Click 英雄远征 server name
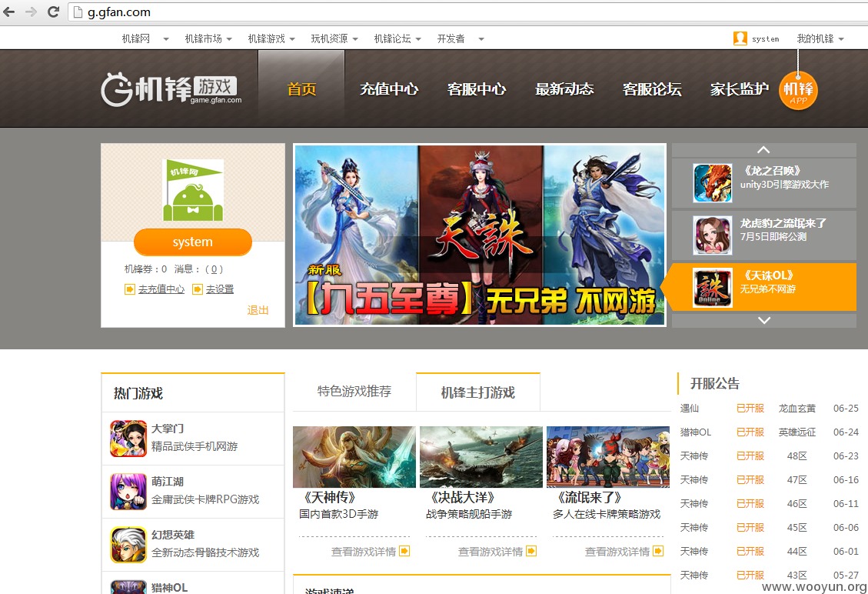868x594 pixels. pos(797,432)
